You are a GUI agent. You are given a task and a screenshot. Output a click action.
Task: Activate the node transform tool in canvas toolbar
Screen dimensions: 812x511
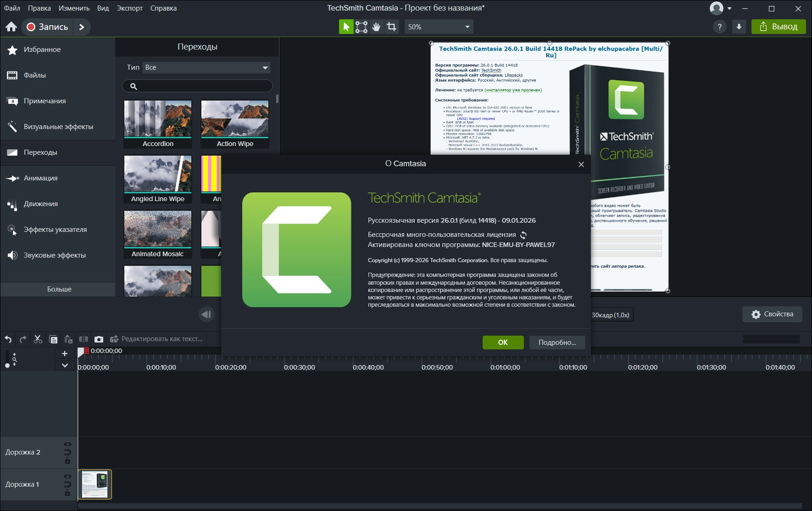pyautogui.click(x=362, y=27)
